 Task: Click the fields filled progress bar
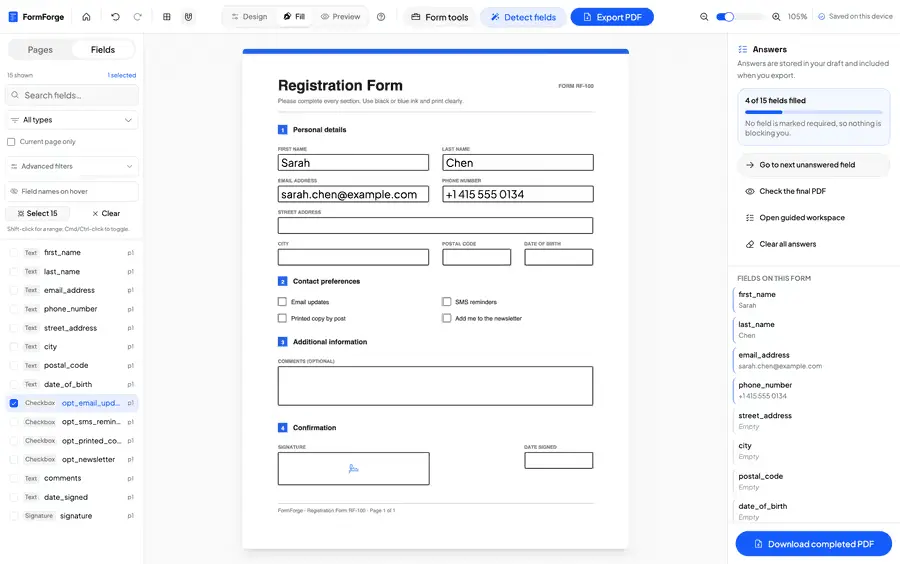[813, 112]
